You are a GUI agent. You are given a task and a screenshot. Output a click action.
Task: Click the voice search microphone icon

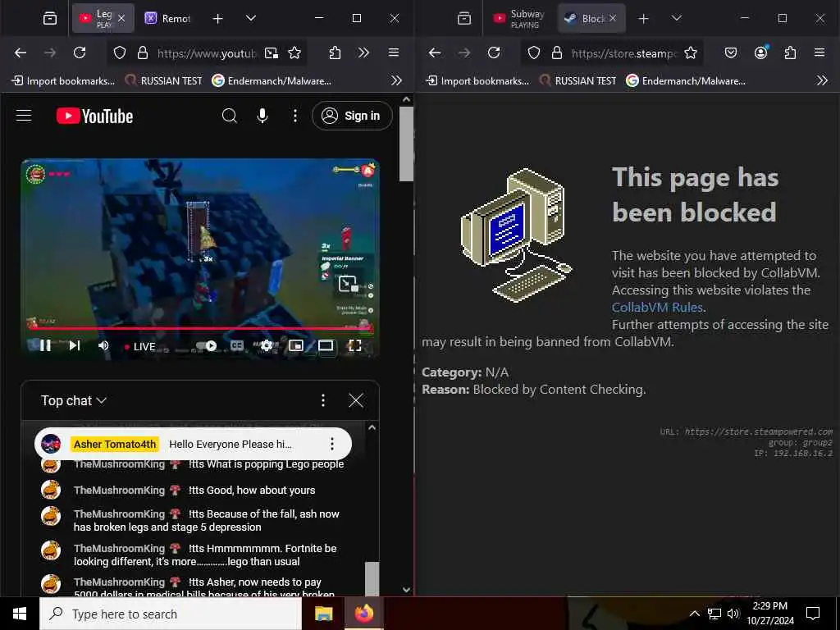click(262, 116)
